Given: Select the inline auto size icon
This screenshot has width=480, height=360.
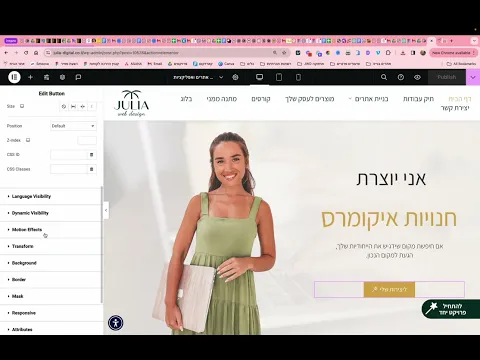Looking at the screenshot, I should coord(83,107).
